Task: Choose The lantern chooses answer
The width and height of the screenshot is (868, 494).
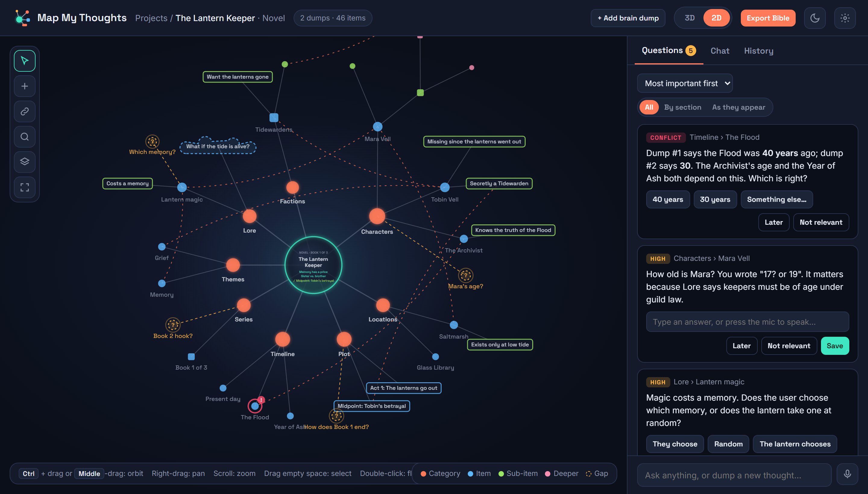Action: point(794,444)
